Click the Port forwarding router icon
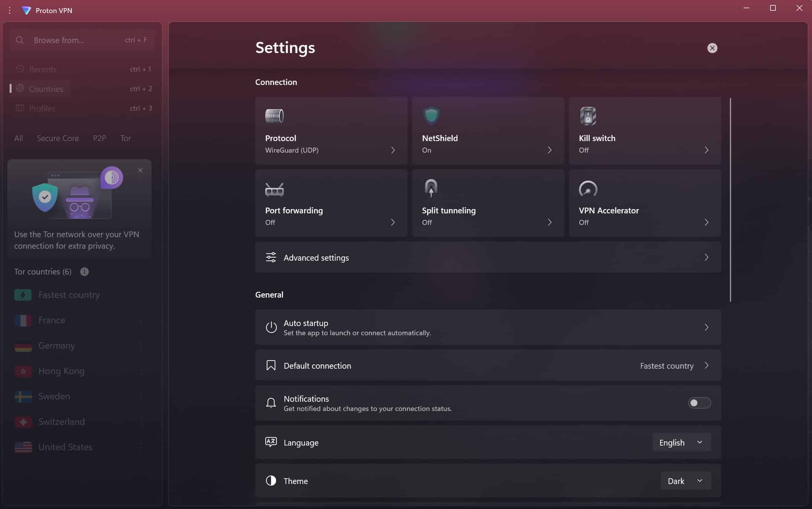Screen dimensions: 812x509 275,189
